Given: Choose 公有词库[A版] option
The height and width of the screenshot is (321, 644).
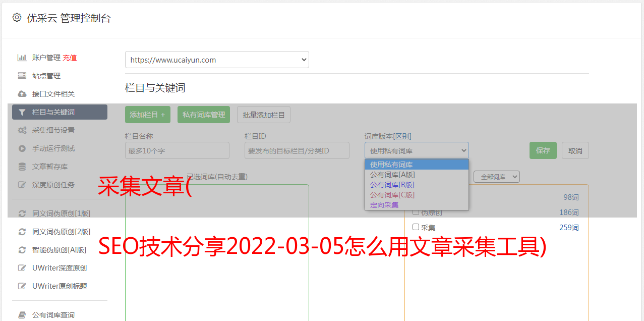Looking at the screenshot, I should pyautogui.click(x=417, y=175).
